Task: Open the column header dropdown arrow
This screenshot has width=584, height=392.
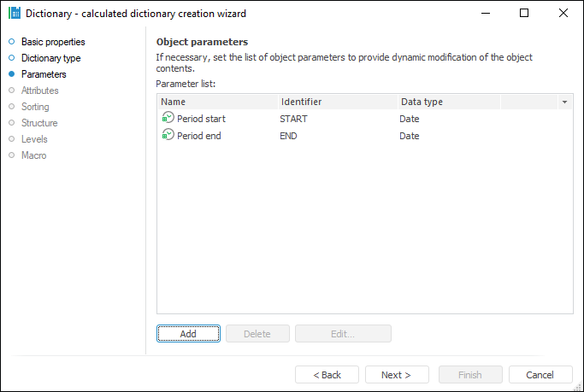Action: pos(564,102)
